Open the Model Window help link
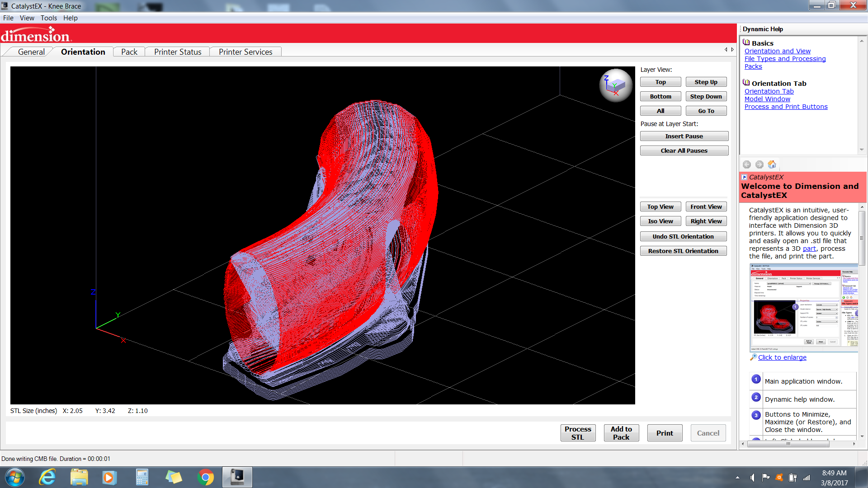This screenshot has height=488, width=868. pos(767,99)
